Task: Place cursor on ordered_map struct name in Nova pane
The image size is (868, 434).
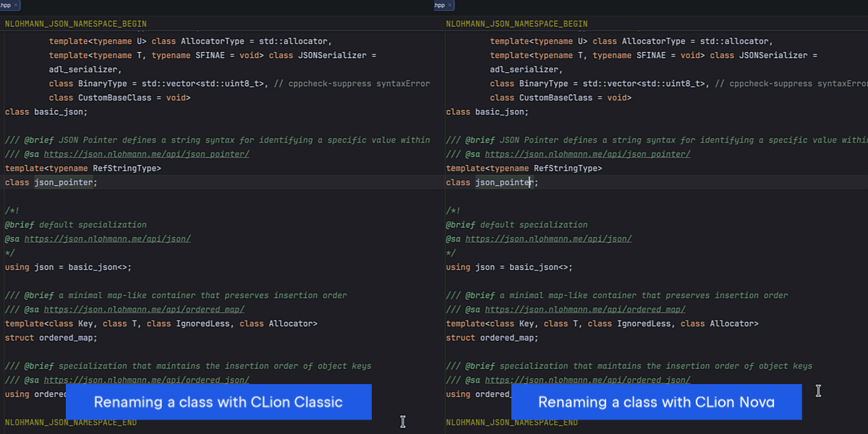Action: [509, 338]
